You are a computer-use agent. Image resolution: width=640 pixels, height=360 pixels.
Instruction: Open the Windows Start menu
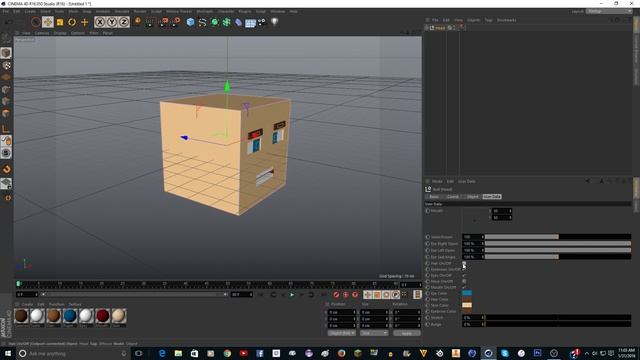tap(7, 353)
